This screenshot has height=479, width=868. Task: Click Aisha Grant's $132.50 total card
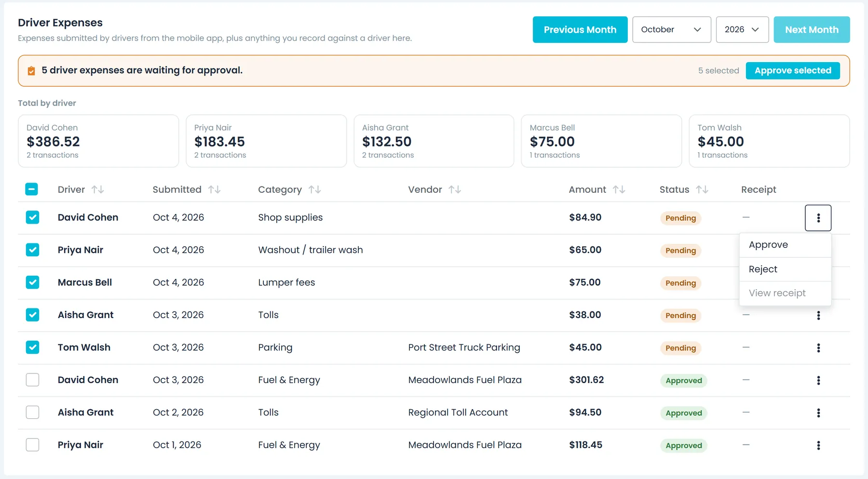click(x=434, y=141)
